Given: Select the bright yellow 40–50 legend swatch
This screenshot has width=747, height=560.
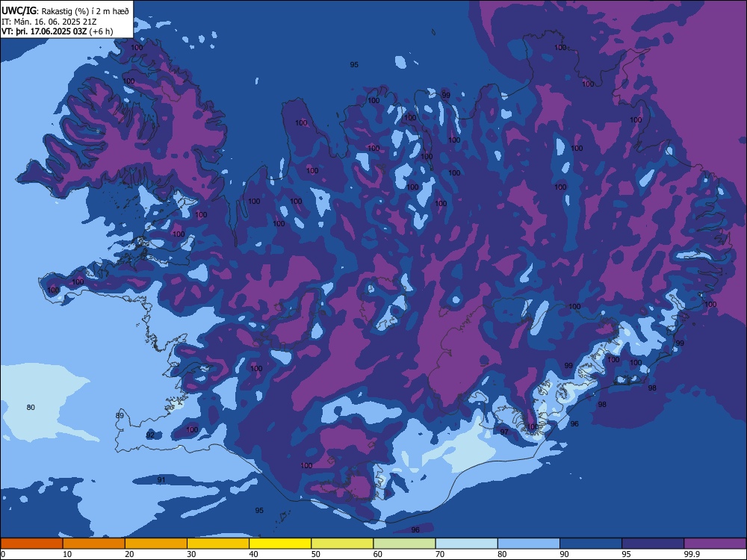Looking at the screenshot, I should pos(280,544).
